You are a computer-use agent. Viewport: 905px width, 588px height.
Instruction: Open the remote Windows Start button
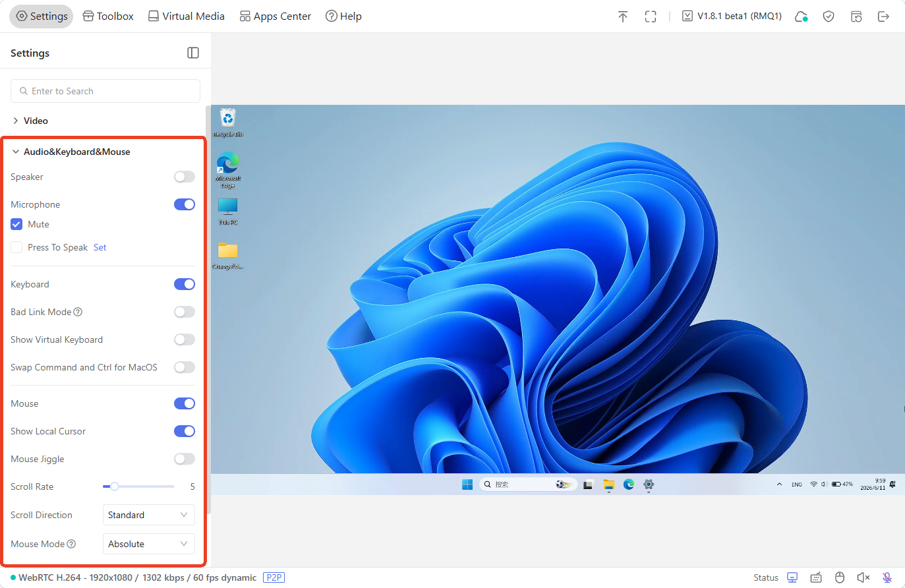click(467, 485)
